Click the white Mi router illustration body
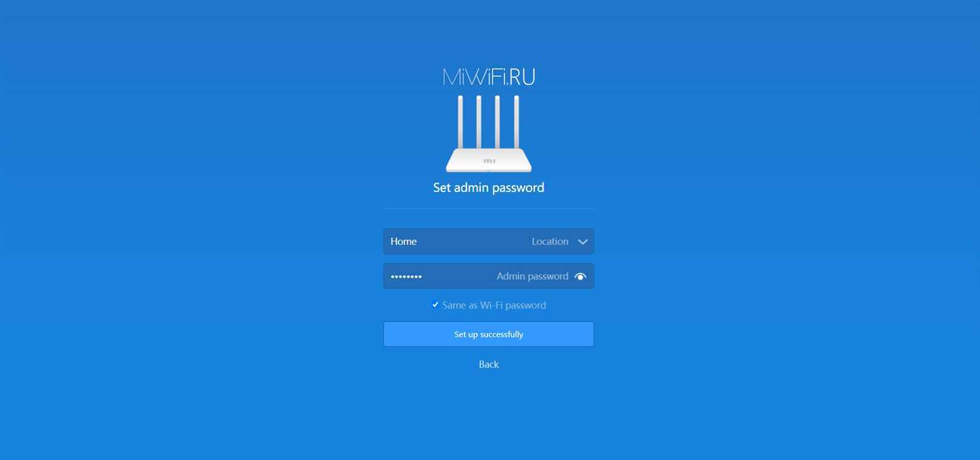 pyautogui.click(x=489, y=160)
